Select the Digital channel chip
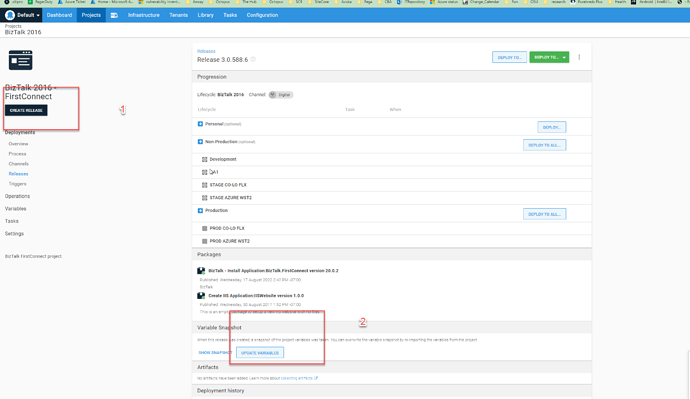Image resolution: width=690 pixels, height=399 pixels. tap(281, 95)
